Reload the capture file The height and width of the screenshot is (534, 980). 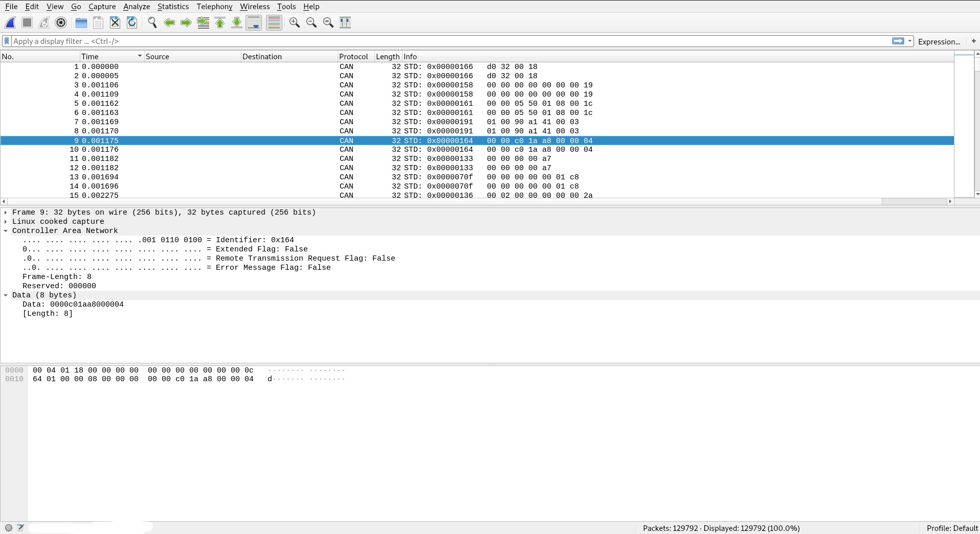[131, 22]
